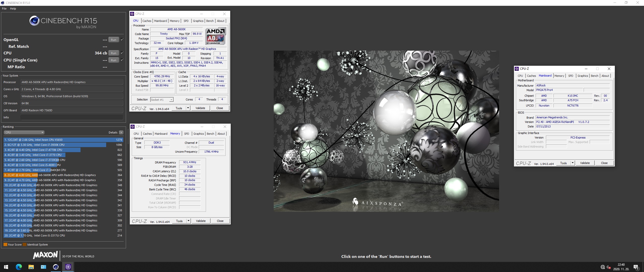Click the Processor field AMD A8-5600K APU

72,82
